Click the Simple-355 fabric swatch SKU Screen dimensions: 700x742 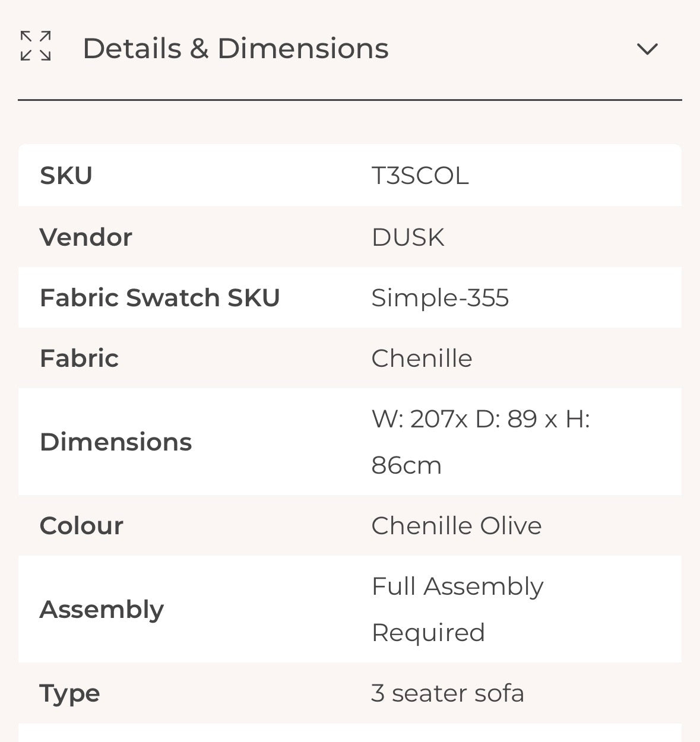point(440,298)
